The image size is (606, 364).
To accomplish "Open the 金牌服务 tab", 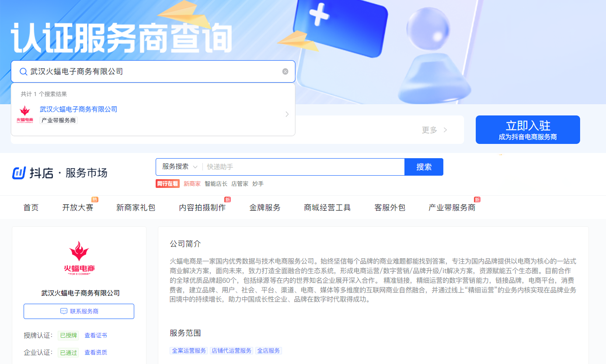I will point(265,208).
